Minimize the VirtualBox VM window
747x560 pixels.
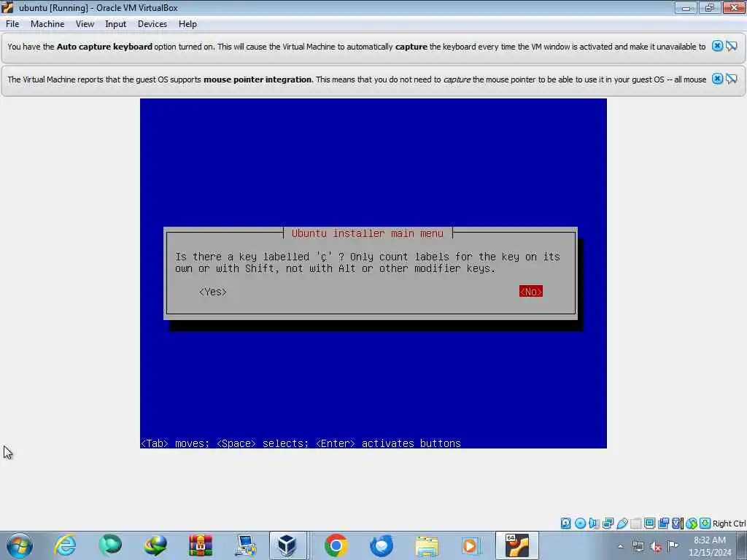click(686, 7)
